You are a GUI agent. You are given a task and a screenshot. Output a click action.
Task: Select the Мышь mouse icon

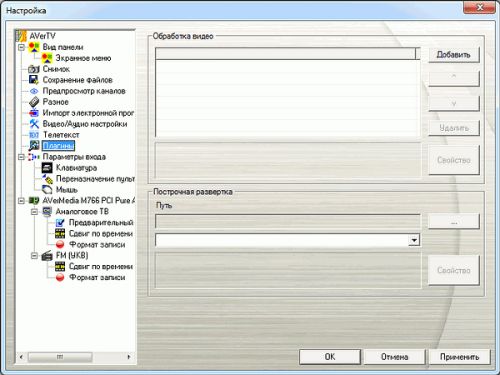(x=47, y=190)
